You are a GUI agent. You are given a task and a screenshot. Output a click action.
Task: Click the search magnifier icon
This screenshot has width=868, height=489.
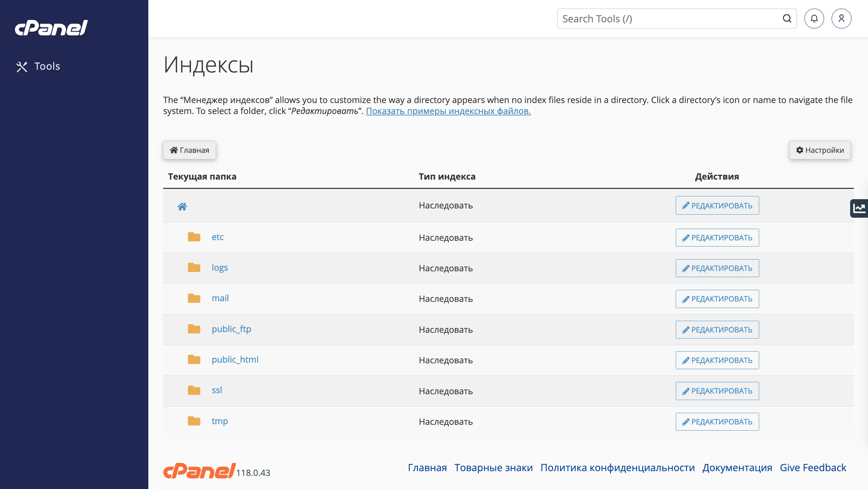pyautogui.click(x=787, y=19)
